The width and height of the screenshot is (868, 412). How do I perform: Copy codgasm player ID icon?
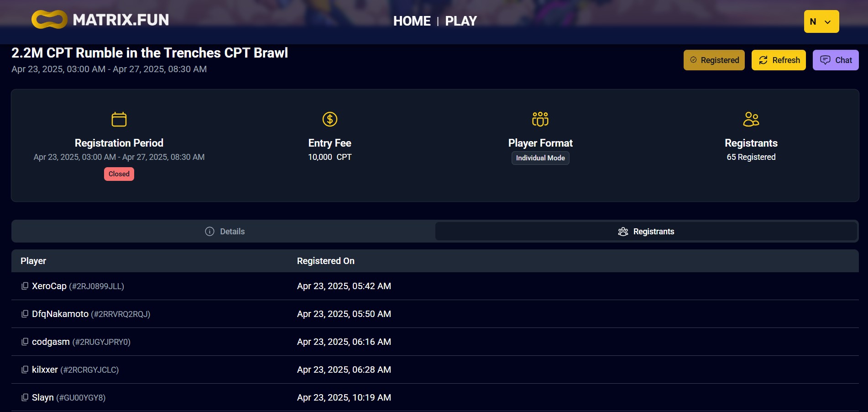(25, 342)
